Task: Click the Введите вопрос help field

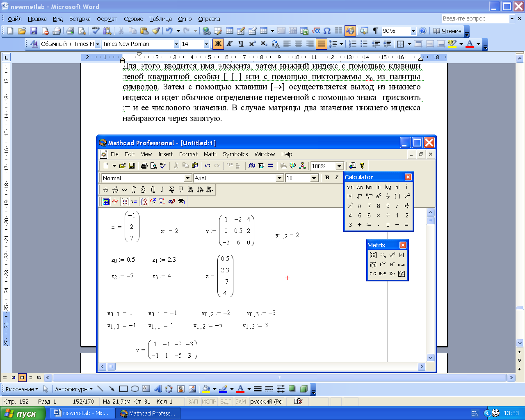Action: click(x=475, y=18)
